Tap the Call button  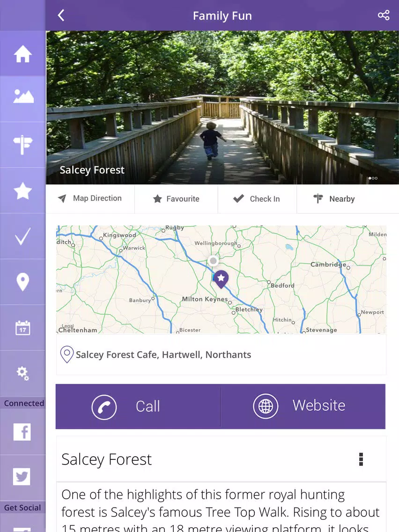[138, 406]
